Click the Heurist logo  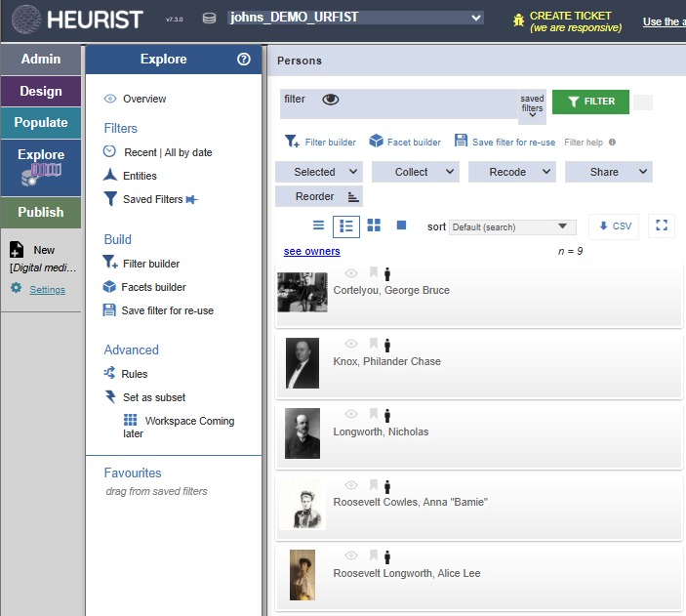(x=77, y=20)
